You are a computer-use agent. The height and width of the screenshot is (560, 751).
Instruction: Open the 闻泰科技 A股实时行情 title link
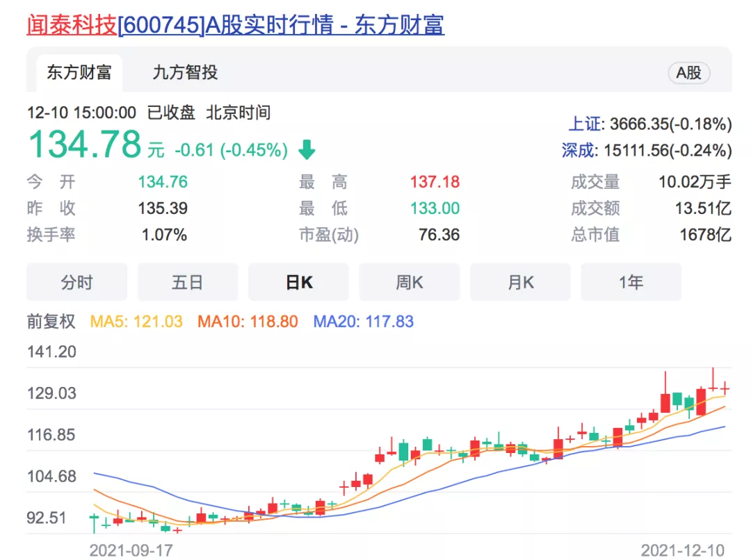235,24
